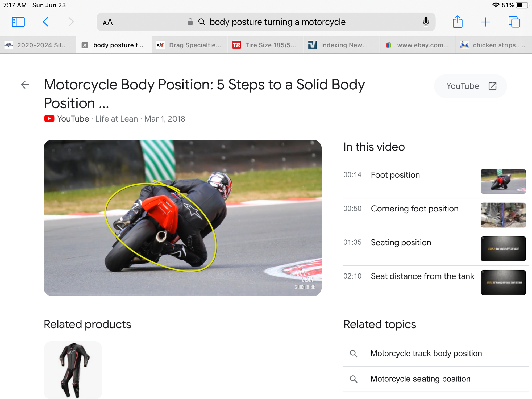Jump to 00:14 Foot position chapter
The image size is (532, 399).
point(395,175)
